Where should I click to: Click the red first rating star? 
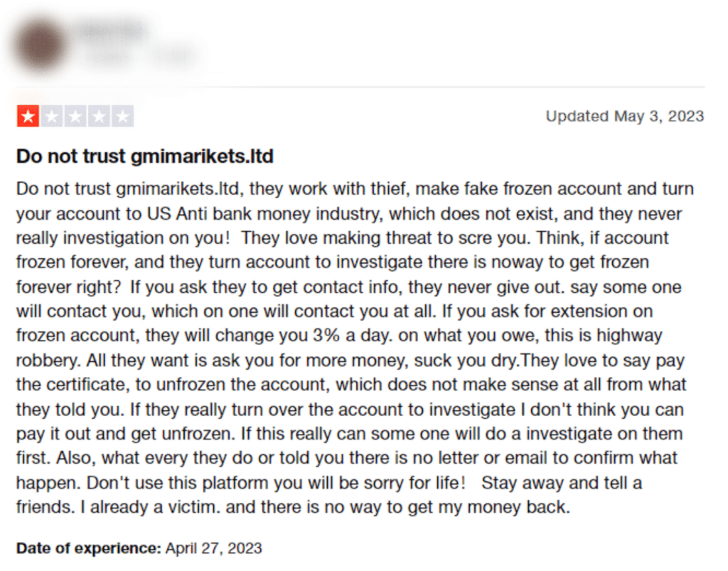pyautogui.click(x=28, y=116)
